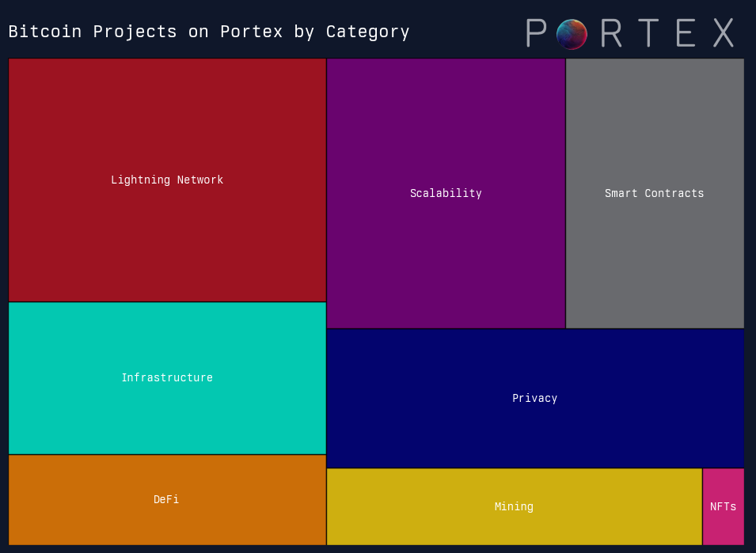Select the pink NFTs block
Image resolution: width=756 pixels, height=553 pixels.
point(724,507)
